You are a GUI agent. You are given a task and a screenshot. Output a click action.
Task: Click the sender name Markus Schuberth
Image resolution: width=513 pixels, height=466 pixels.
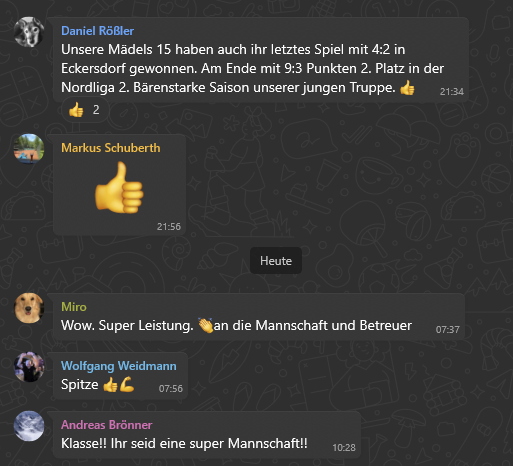coord(111,148)
